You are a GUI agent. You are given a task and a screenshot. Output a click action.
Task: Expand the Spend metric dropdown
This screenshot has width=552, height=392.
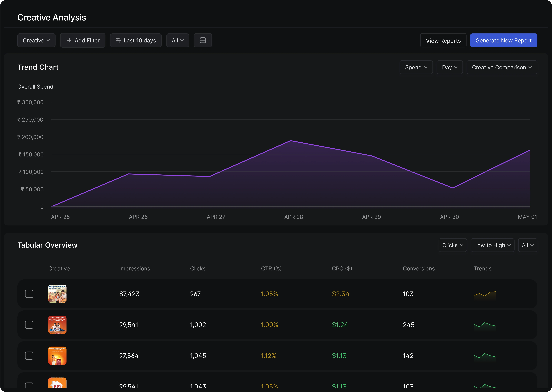tap(416, 67)
